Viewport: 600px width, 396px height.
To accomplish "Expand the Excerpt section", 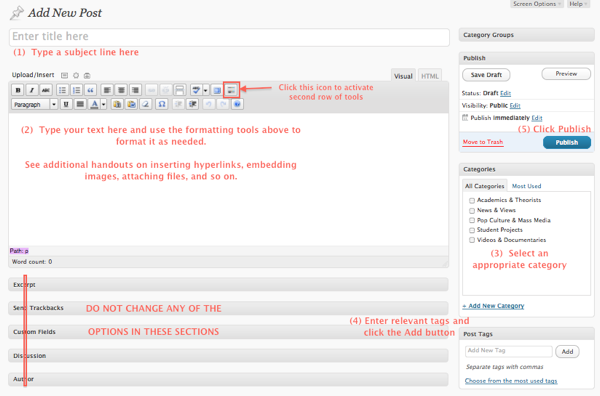I will pos(228,285).
